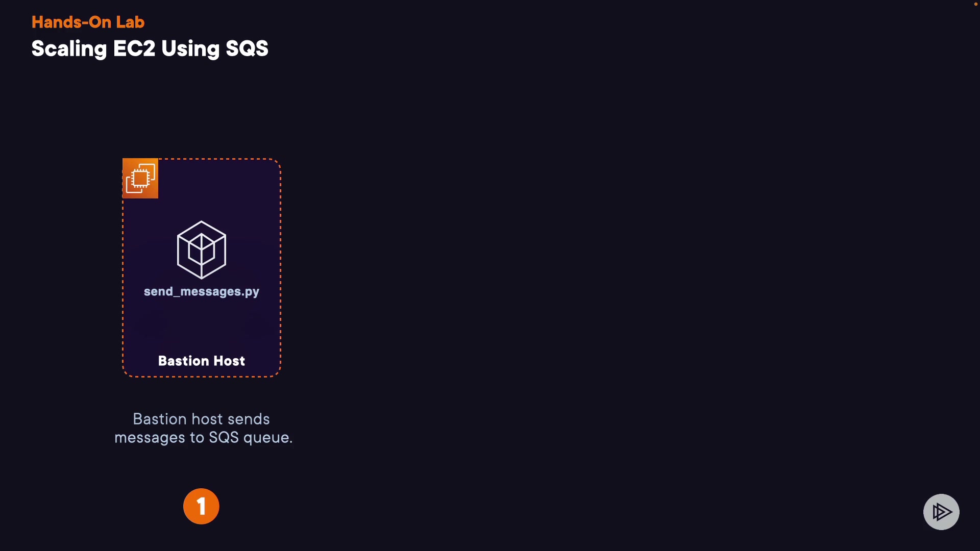Screen dimensions: 980x551
Task: Select "SQS" in the white slide title
Action: pos(247,49)
